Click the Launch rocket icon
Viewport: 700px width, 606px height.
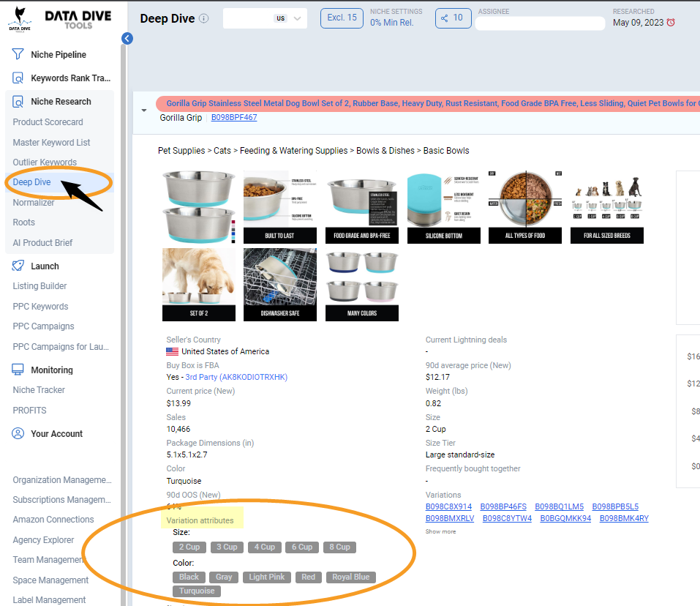[18, 266]
